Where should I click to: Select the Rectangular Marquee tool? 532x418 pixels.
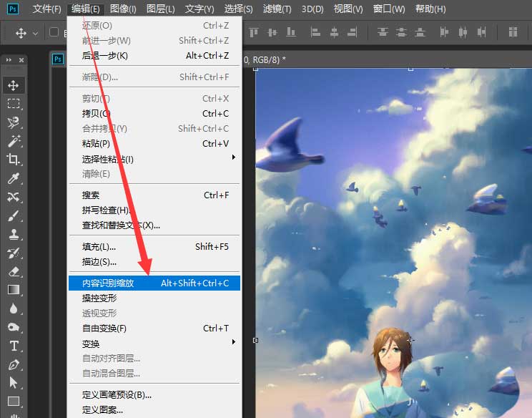tap(14, 103)
